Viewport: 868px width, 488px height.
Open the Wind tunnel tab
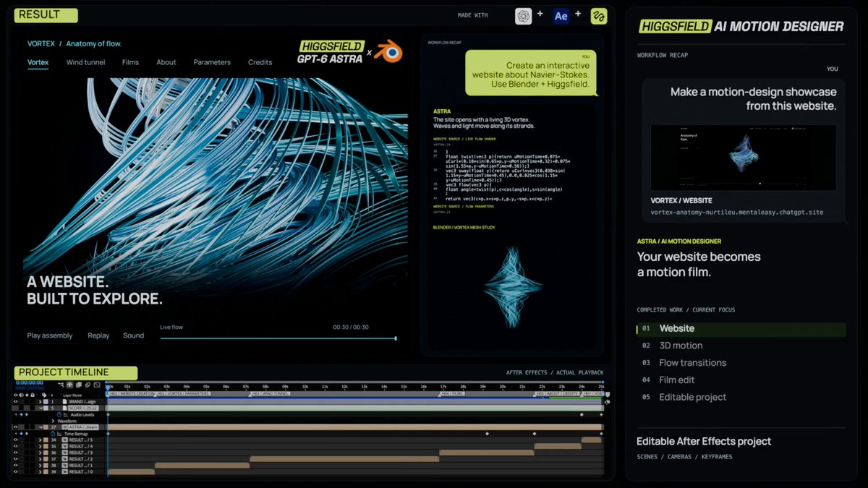coord(85,62)
